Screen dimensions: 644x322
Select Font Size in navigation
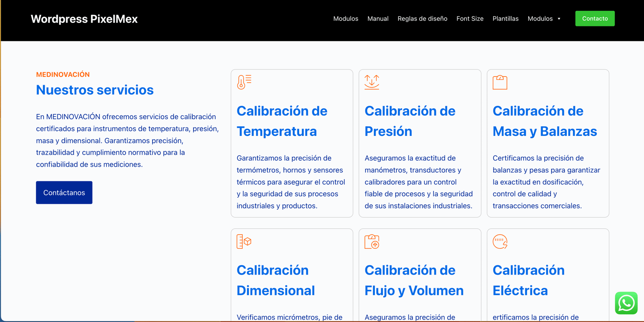(470, 19)
